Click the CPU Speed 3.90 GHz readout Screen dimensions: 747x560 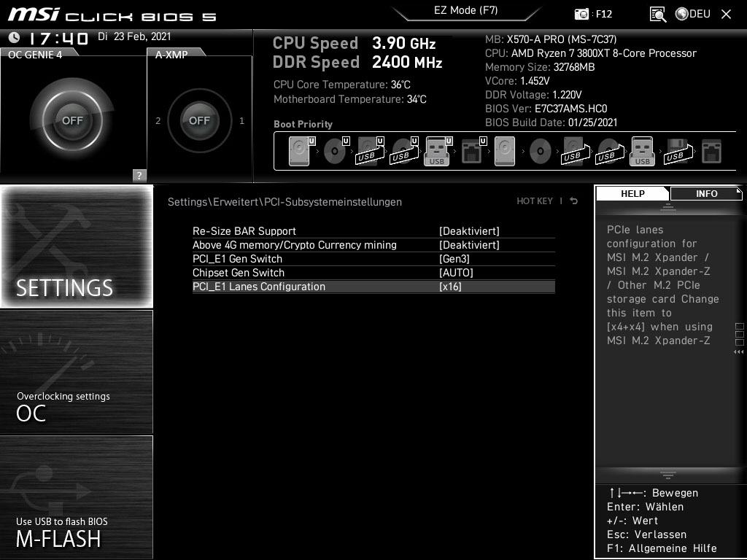tap(354, 43)
